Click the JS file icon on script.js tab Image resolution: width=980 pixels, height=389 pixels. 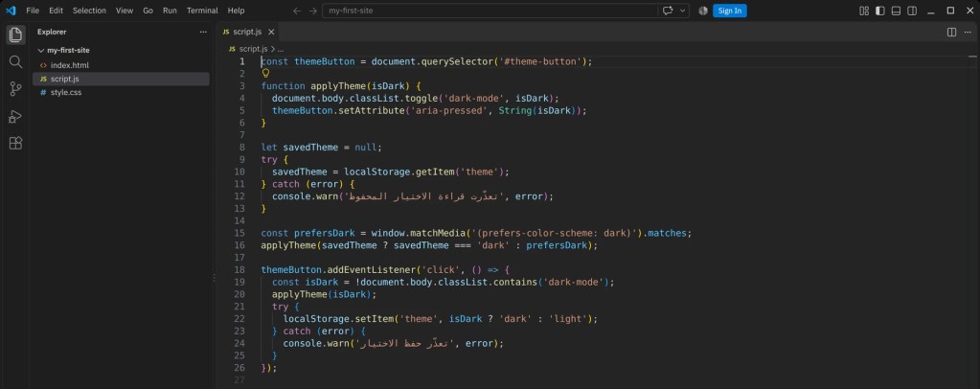tap(226, 32)
